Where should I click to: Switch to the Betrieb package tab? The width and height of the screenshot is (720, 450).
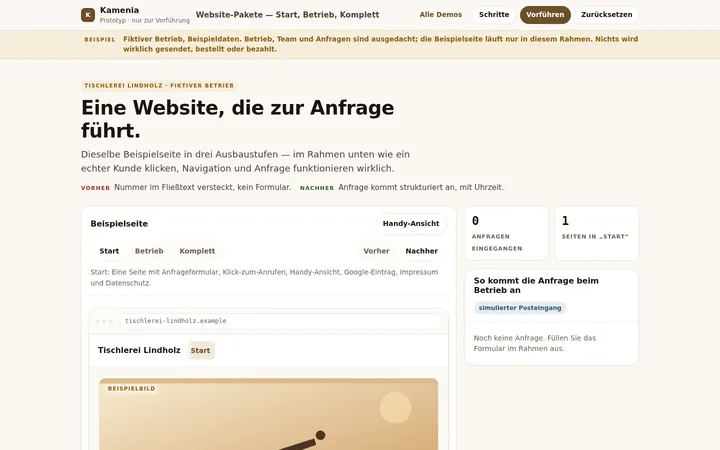click(149, 251)
